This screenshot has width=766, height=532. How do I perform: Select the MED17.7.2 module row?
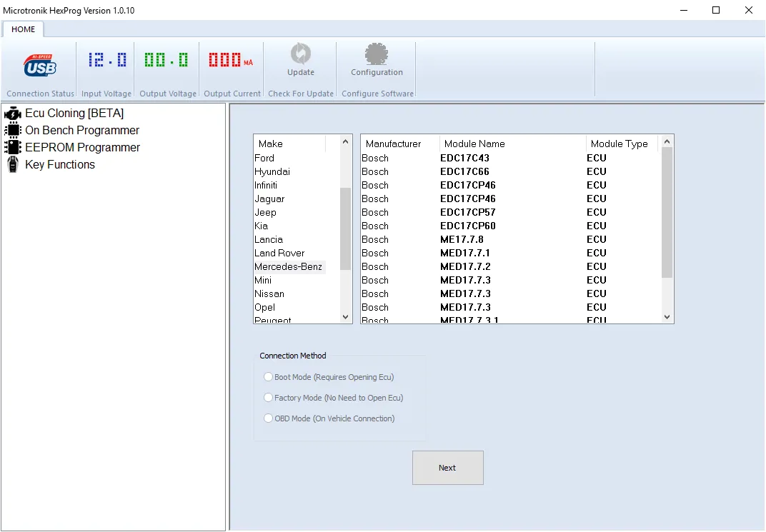click(510, 267)
